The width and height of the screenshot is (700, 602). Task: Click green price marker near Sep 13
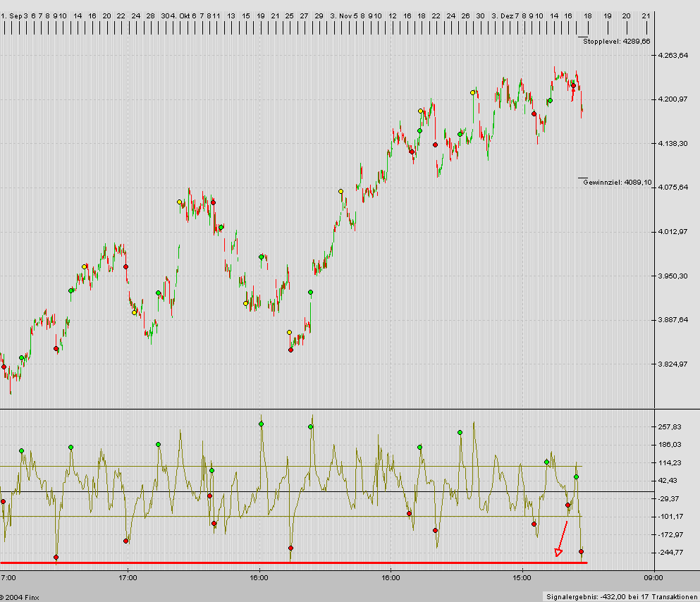[x=70, y=291]
